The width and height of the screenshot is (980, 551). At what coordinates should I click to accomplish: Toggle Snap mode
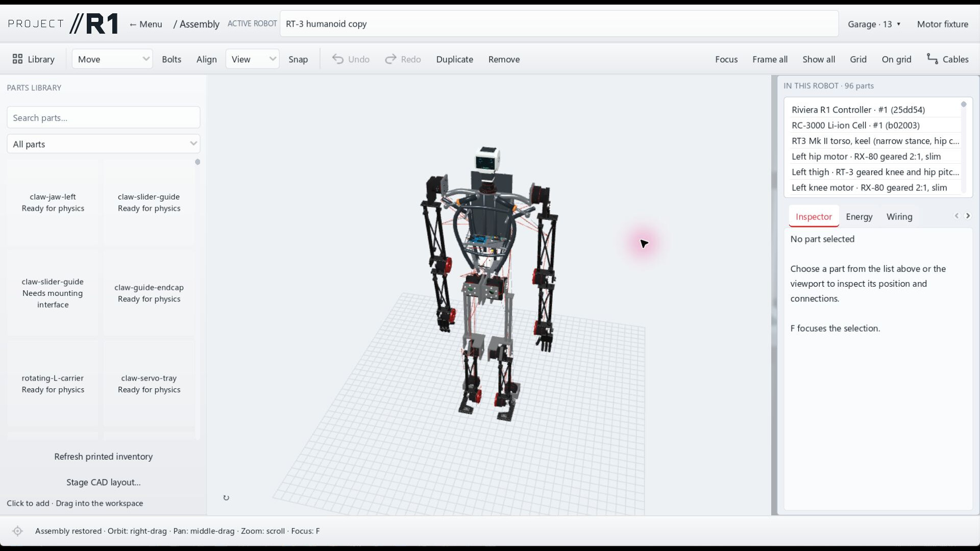[298, 59]
